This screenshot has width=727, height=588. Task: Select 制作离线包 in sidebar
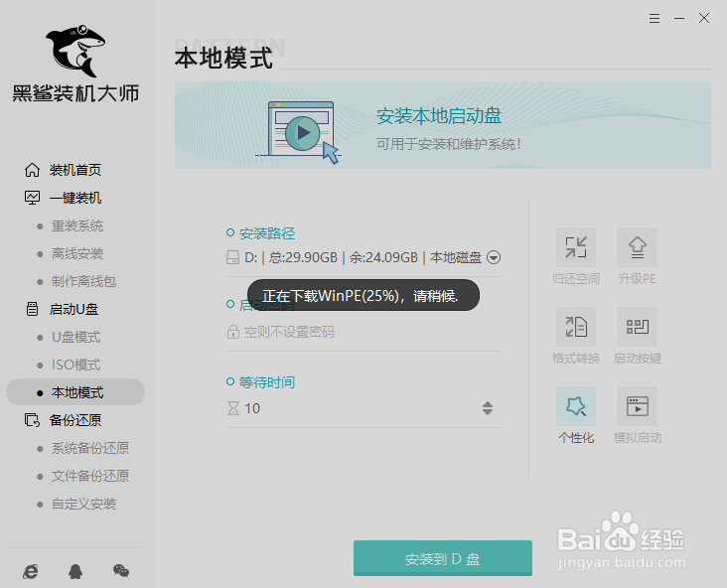point(83,281)
